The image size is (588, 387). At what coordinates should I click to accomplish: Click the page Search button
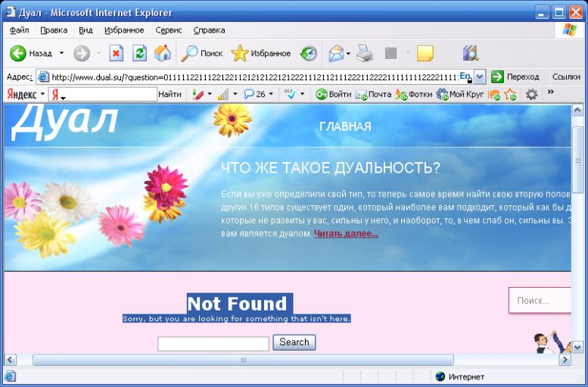pyautogui.click(x=294, y=342)
